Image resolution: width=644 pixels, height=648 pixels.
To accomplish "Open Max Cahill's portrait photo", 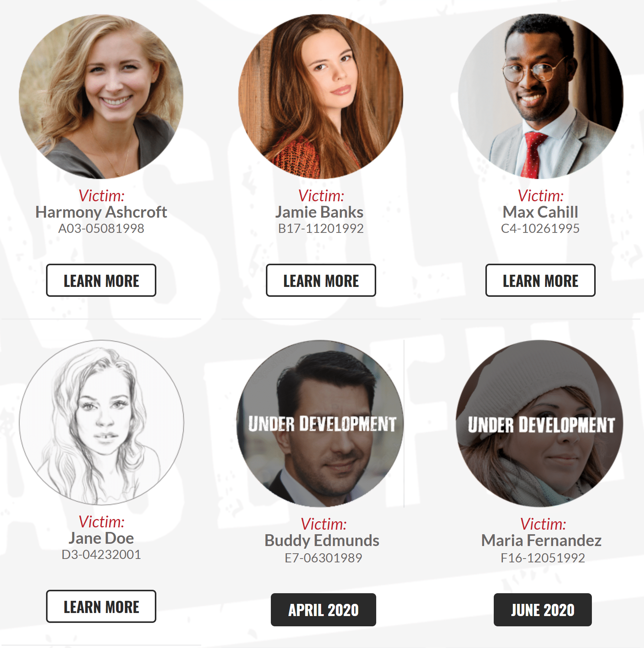I will pyautogui.click(x=541, y=97).
